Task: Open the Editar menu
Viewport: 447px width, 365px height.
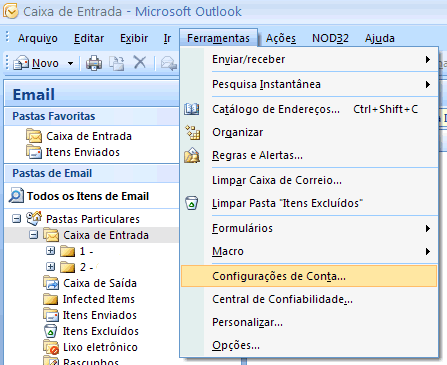Action: [89, 38]
